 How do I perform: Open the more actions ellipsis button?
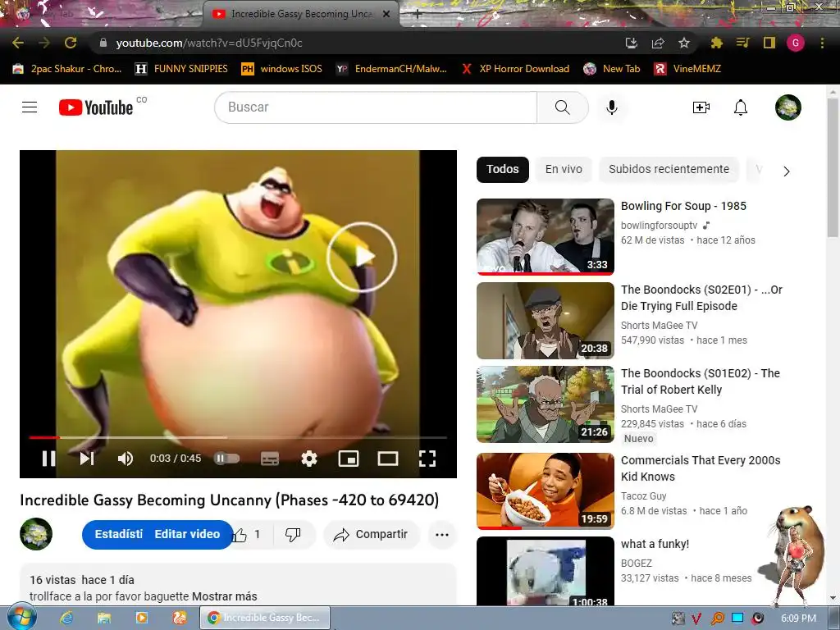point(442,534)
